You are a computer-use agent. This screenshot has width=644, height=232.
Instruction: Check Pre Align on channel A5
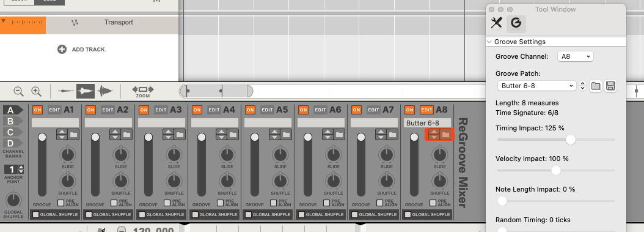click(x=274, y=203)
